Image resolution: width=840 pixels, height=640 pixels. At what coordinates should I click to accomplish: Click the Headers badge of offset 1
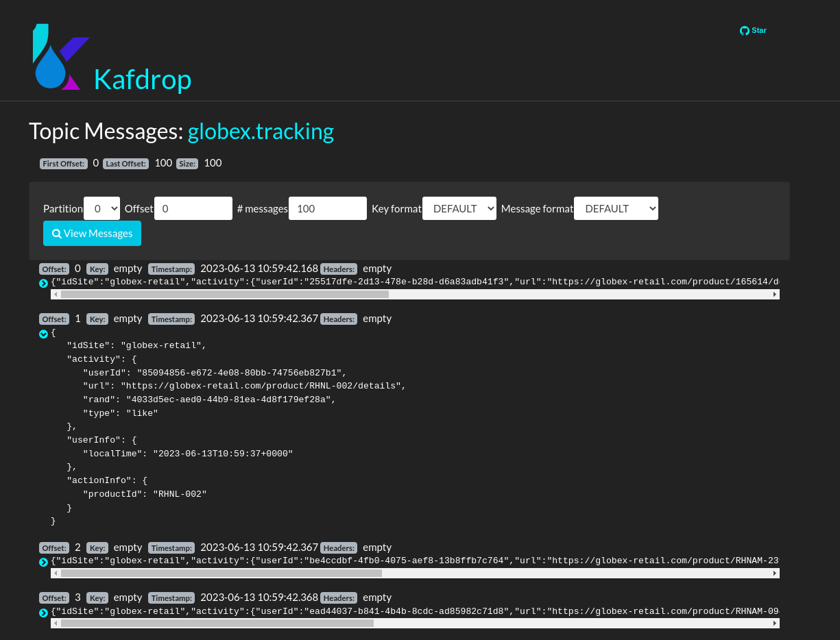coord(339,319)
